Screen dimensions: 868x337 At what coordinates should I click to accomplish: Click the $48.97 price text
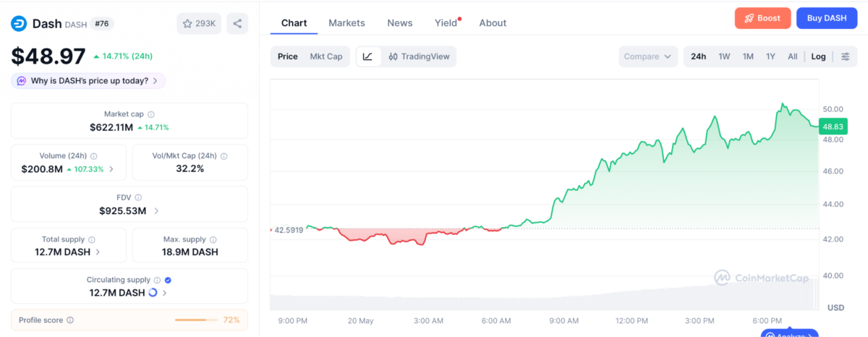[48, 56]
